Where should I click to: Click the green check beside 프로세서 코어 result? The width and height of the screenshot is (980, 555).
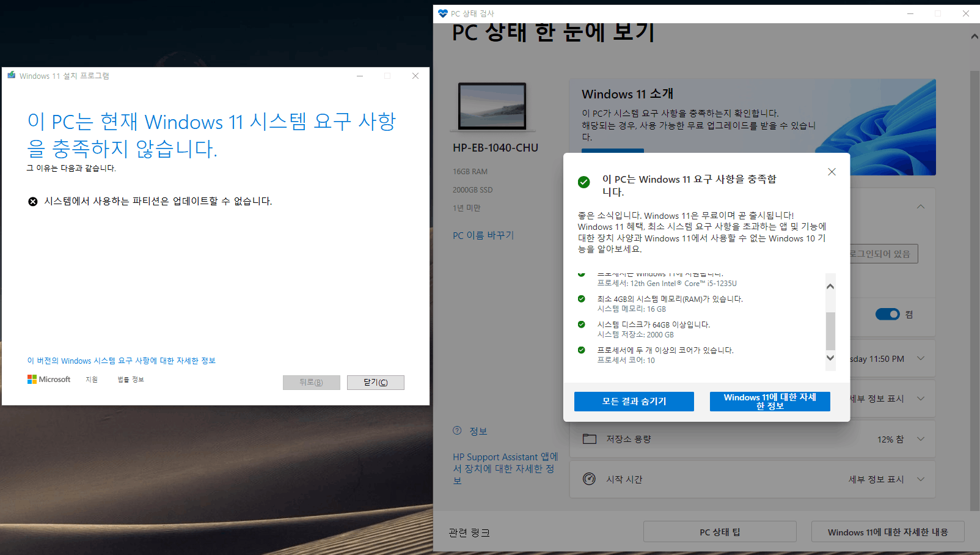pos(582,350)
